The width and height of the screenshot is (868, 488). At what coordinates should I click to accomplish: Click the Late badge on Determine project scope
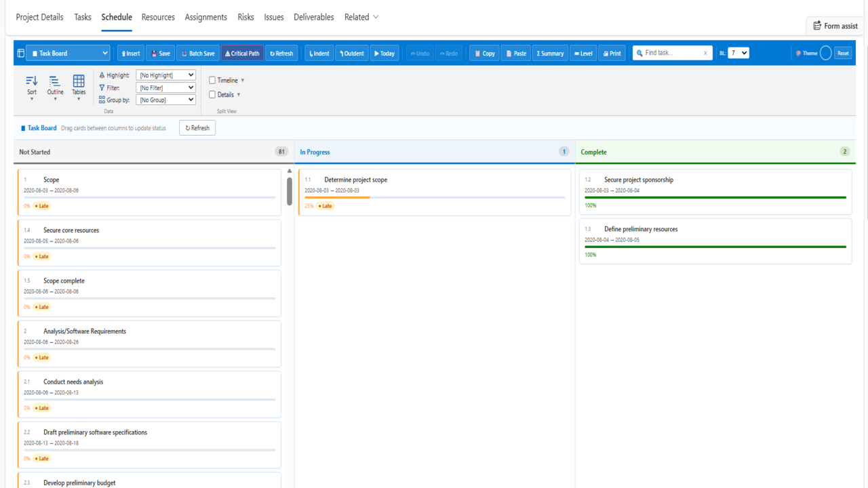(325, 206)
